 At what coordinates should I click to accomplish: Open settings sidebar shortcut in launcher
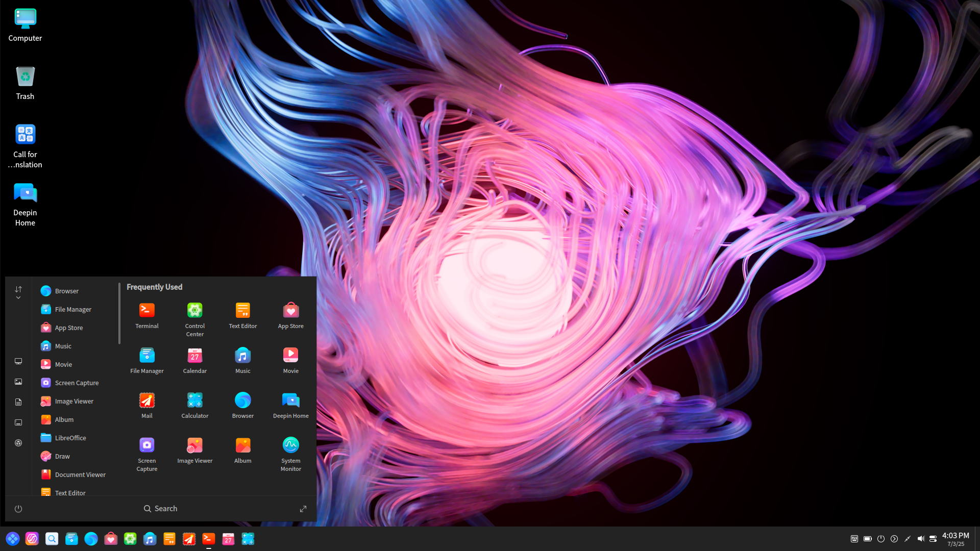click(x=18, y=443)
